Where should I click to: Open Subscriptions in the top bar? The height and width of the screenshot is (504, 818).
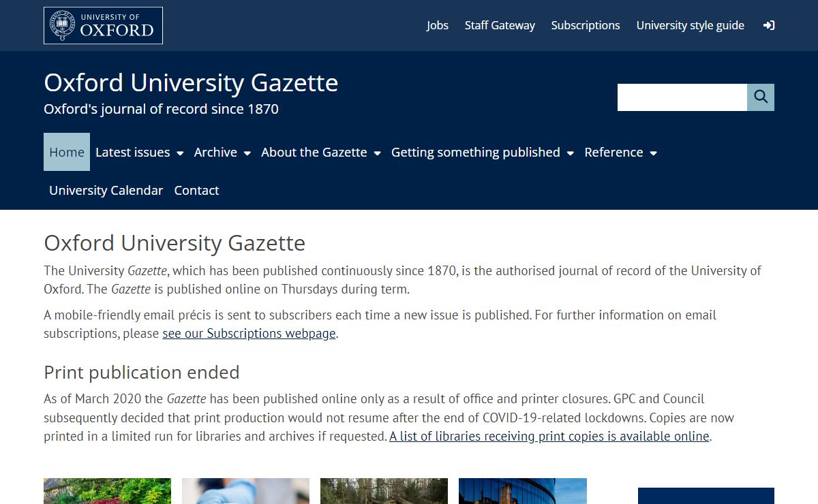pos(586,26)
